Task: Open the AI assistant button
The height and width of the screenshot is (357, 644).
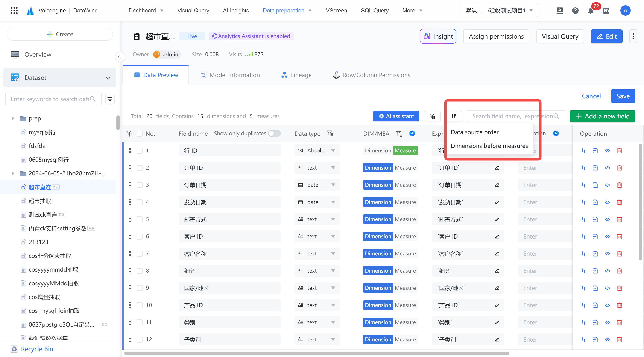Action: tap(396, 116)
